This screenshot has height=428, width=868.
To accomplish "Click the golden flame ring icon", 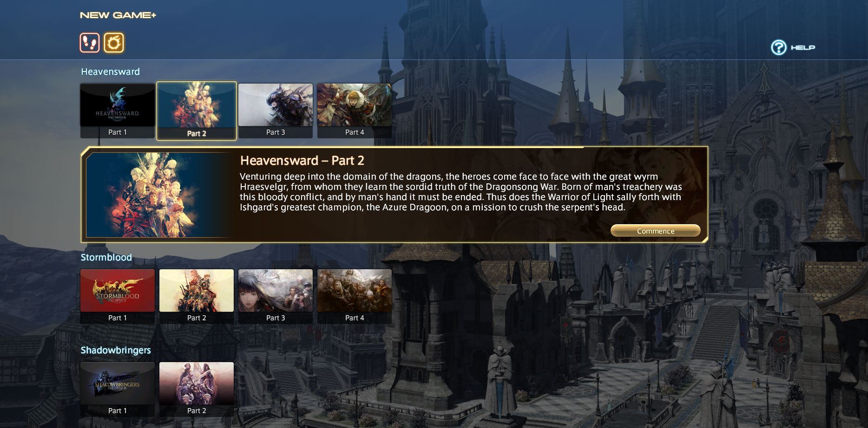I will point(114,43).
